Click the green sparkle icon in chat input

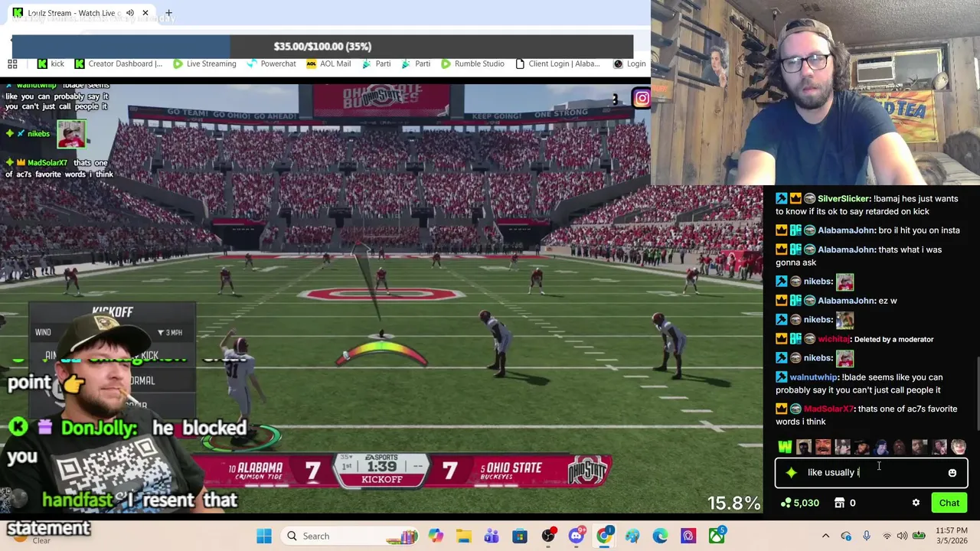[792, 472]
